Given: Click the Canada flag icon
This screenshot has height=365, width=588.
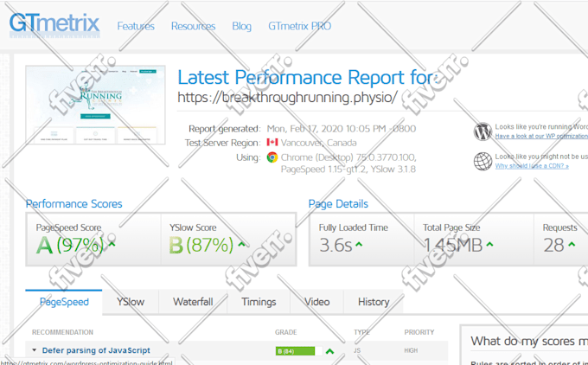Looking at the screenshot, I should point(272,143).
